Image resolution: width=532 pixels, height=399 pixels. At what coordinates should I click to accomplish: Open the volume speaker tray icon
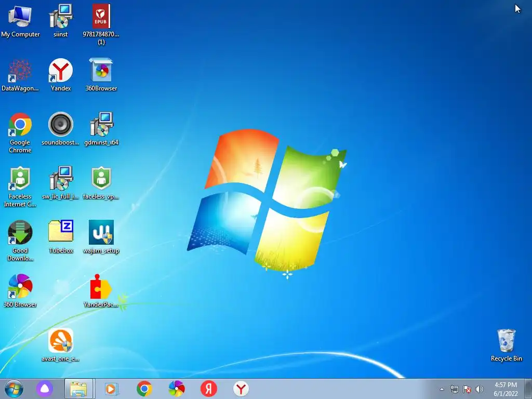pyautogui.click(x=480, y=389)
